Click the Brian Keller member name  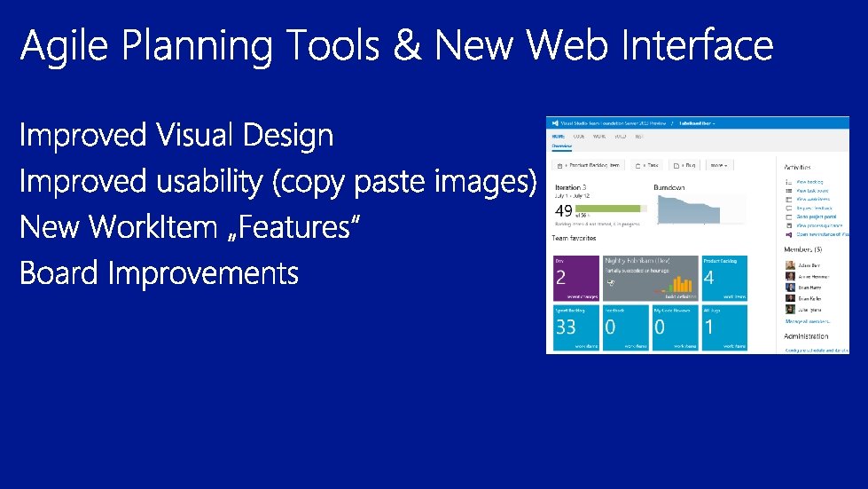point(809,299)
